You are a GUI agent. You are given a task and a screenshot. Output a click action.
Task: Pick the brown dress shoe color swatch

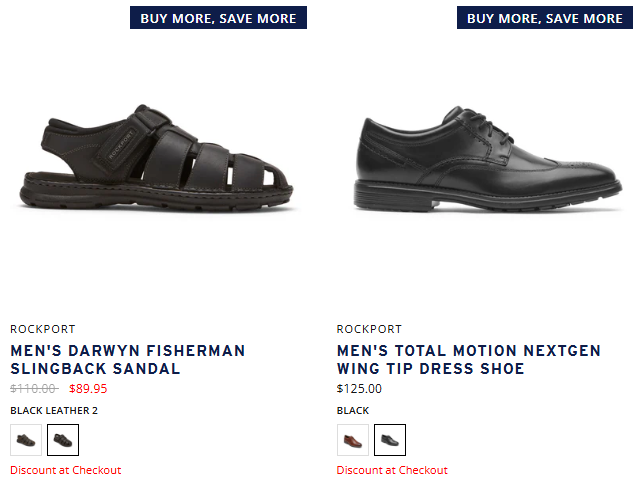click(353, 440)
